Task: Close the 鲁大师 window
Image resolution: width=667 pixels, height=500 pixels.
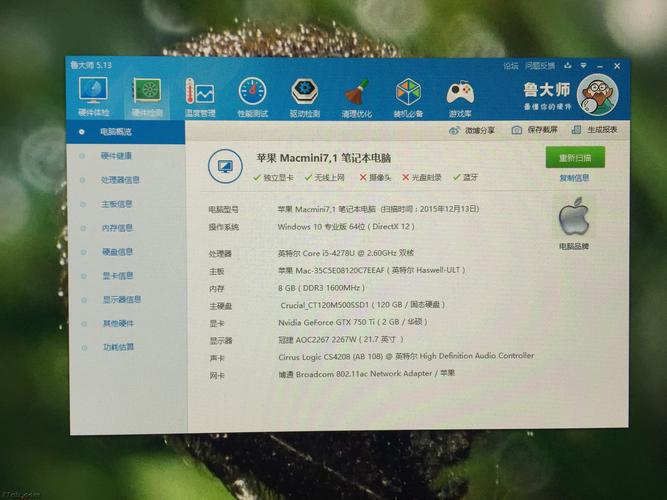Action: click(617, 66)
